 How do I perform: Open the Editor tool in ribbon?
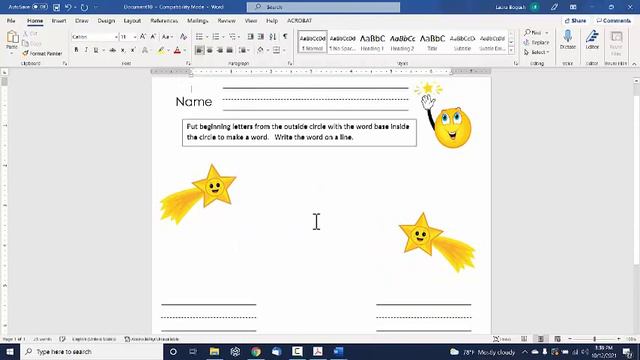[x=592, y=40]
